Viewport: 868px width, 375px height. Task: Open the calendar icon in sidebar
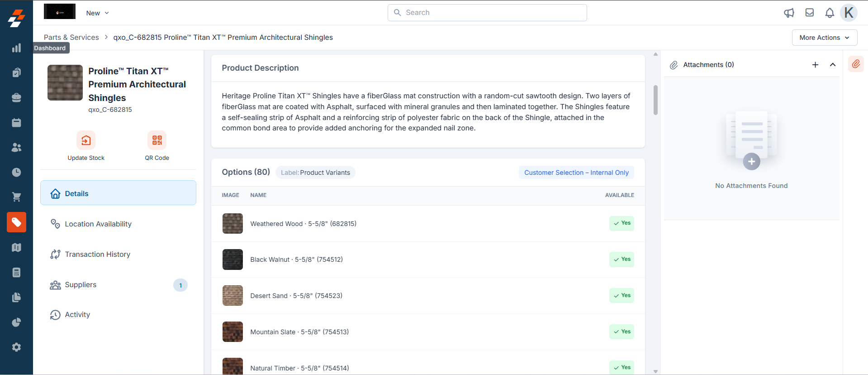pos(16,123)
